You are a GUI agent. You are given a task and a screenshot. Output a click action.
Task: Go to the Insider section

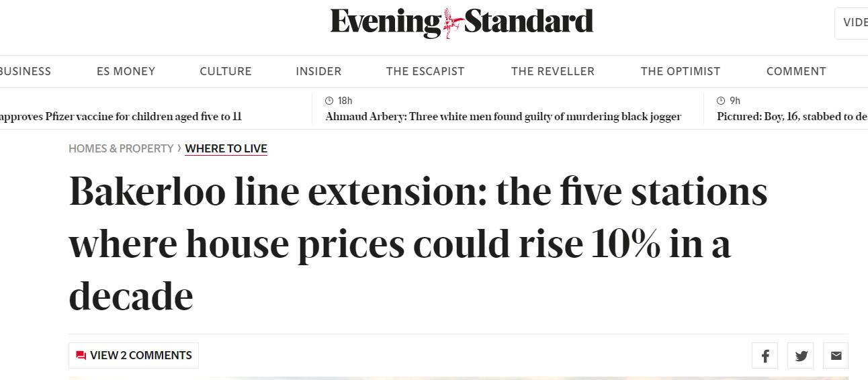pyautogui.click(x=318, y=71)
